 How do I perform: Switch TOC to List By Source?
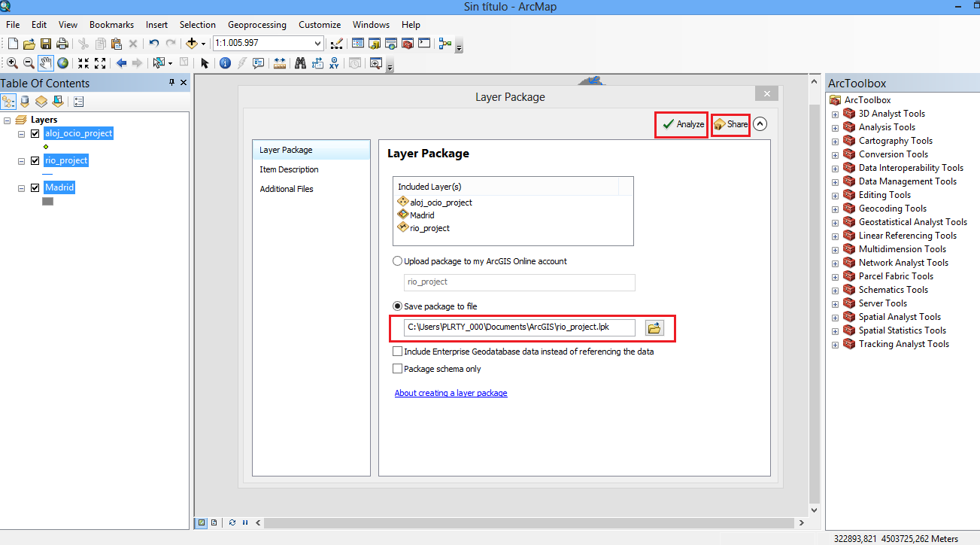(x=25, y=101)
